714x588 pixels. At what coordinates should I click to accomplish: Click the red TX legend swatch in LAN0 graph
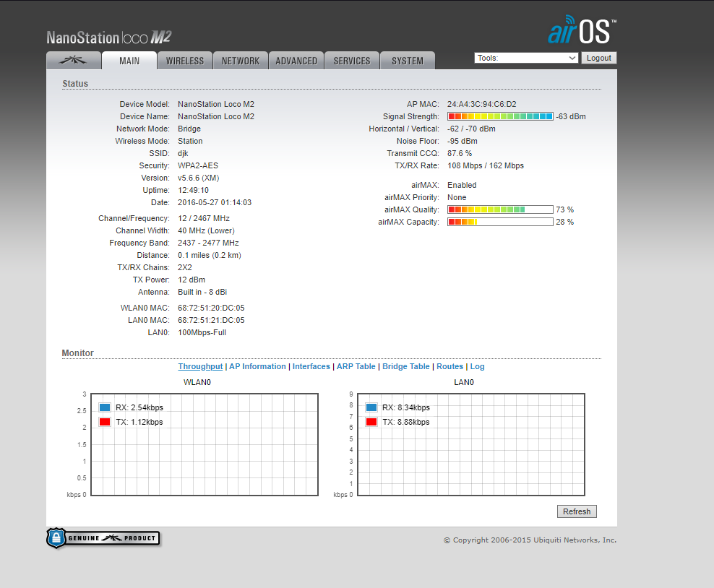(371, 422)
